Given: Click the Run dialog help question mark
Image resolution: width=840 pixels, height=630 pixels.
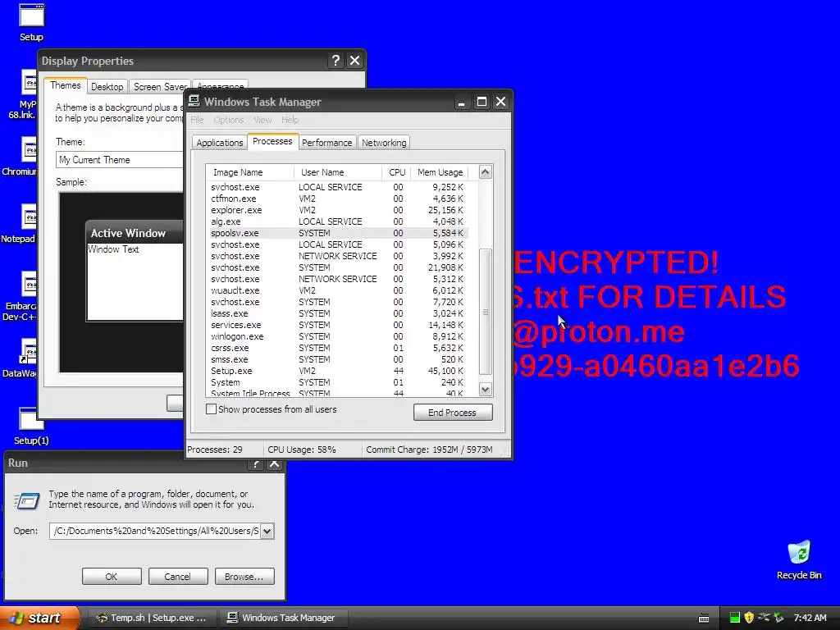Looking at the screenshot, I should click(x=256, y=464).
